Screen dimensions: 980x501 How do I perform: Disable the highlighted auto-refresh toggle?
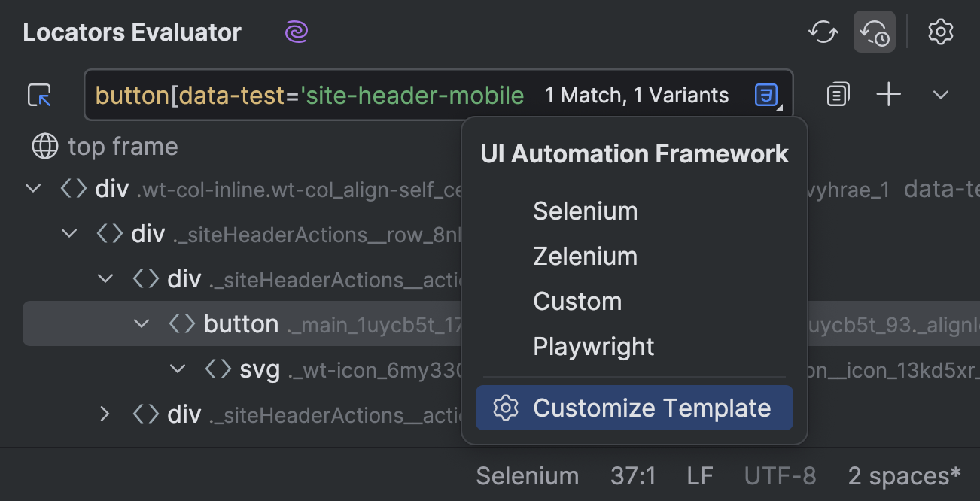[874, 32]
